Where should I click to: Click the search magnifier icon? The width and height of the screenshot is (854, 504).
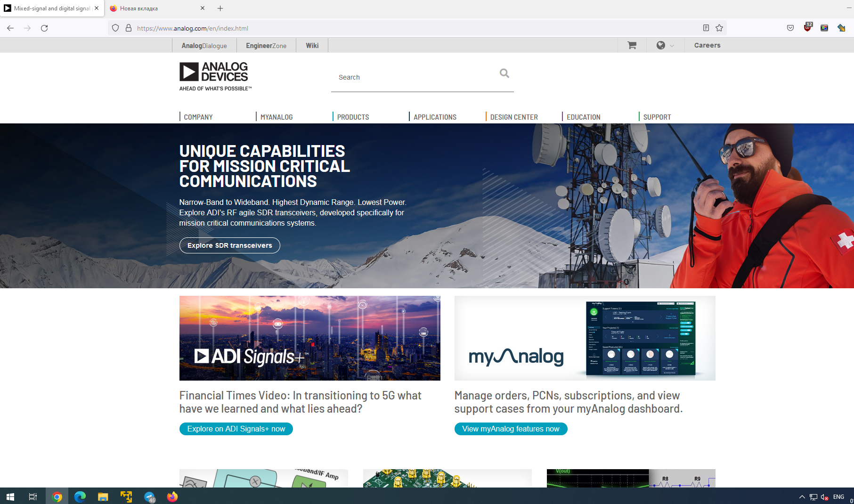[504, 73]
